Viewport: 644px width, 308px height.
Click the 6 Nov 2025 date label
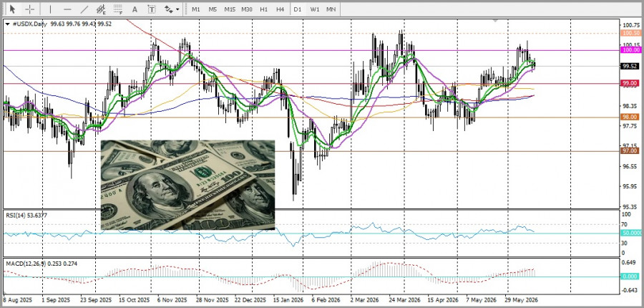pyautogui.click(x=172, y=299)
